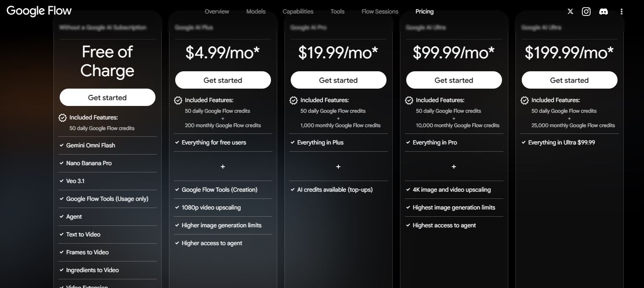Open the Instagram icon in header
The image size is (644, 288).
pos(586,12)
